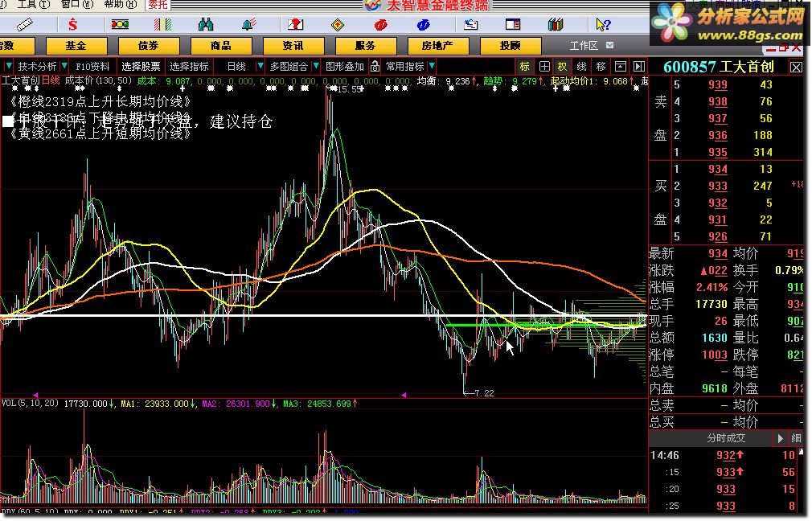Click the help cursor question-mark icon
This screenshot has width=812, height=521.
603,24
